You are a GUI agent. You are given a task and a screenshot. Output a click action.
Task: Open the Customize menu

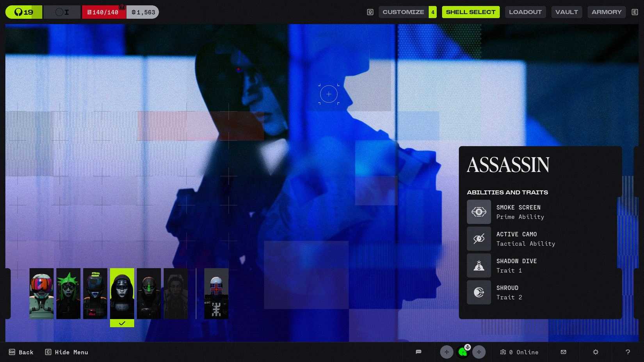(403, 12)
